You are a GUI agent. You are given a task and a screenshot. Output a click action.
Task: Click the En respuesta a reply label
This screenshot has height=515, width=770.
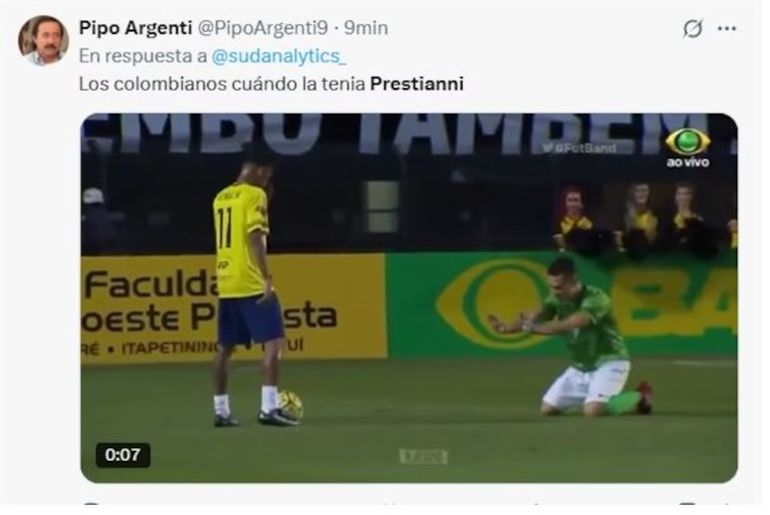143,56
